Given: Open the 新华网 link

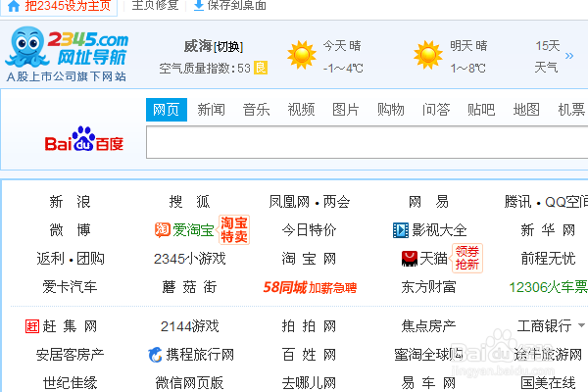Looking at the screenshot, I should [548, 230].
